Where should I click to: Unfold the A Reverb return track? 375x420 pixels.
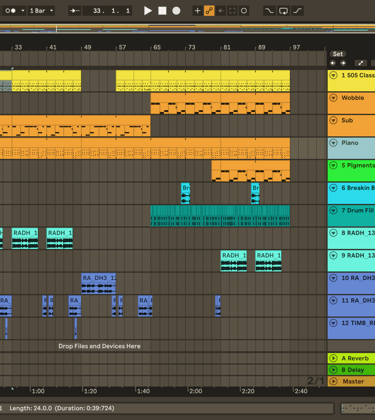(x=333, y=358)
